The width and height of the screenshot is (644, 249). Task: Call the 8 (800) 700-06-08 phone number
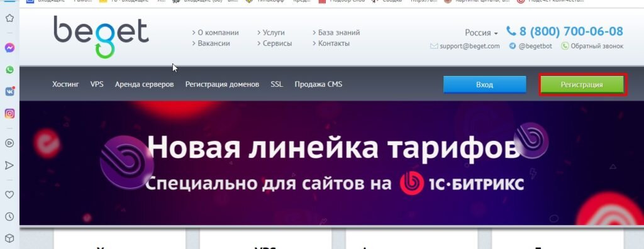[571, 31]
